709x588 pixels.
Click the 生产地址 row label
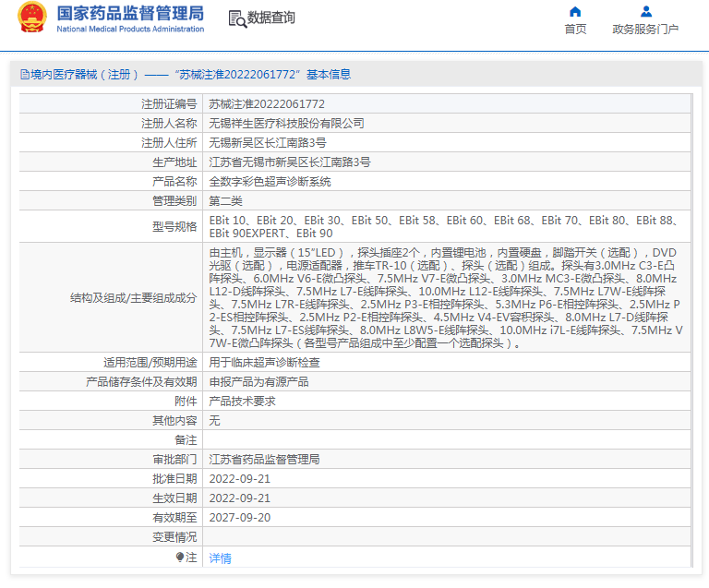coord(174,162)
